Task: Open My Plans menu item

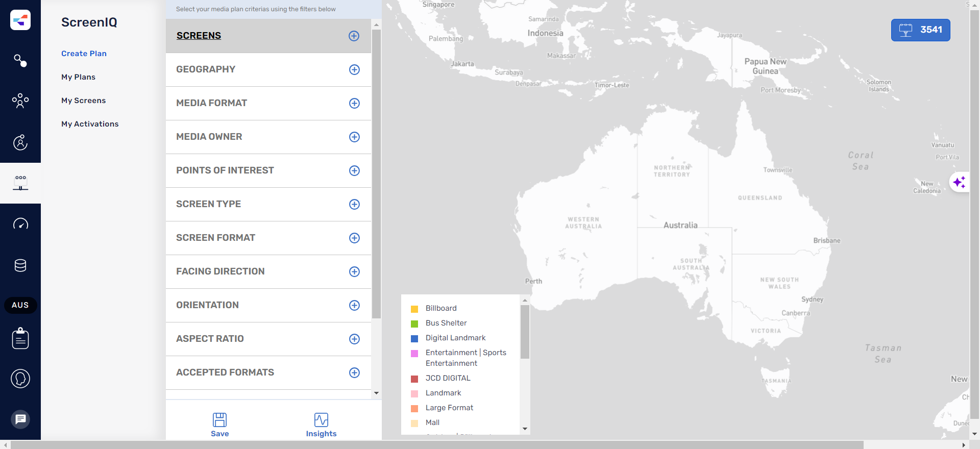Action: (x=78, y=77)
